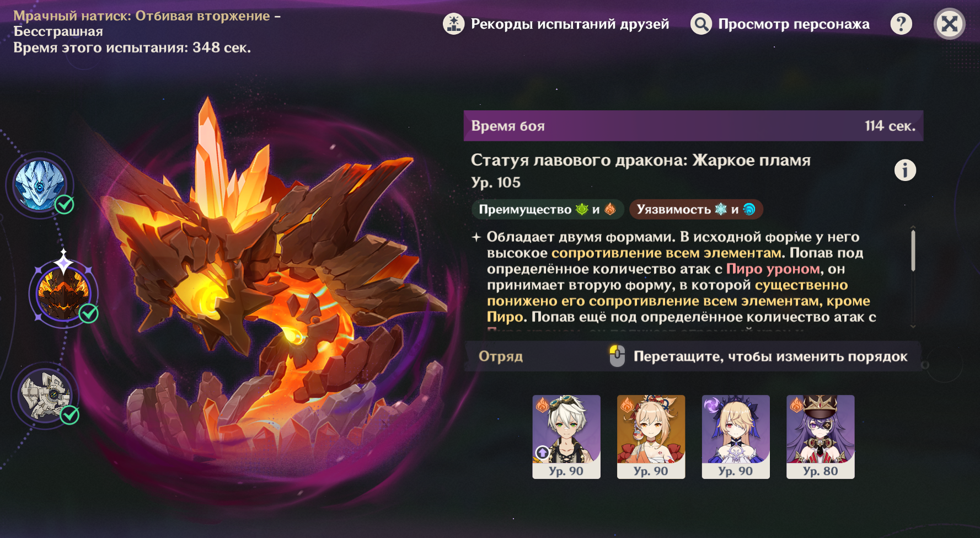Click the question mark help icon
Screen dimensions: 980x538
point(901,24)
